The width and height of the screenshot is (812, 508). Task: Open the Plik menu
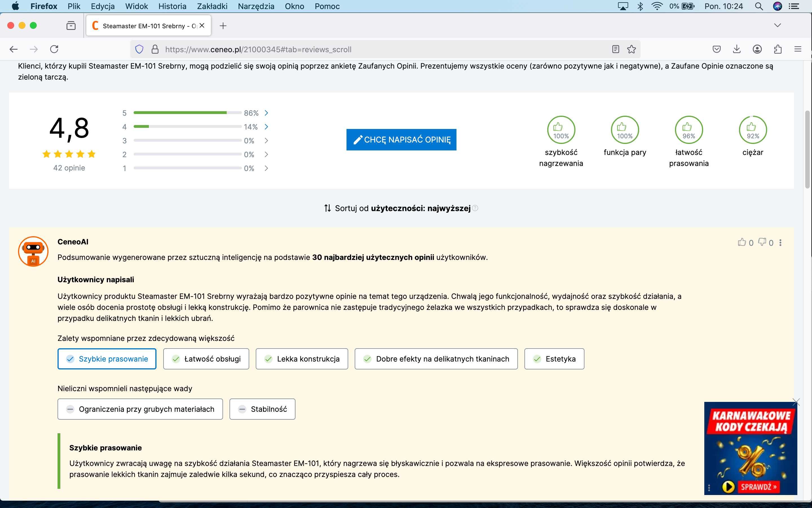tap(74, 6)
